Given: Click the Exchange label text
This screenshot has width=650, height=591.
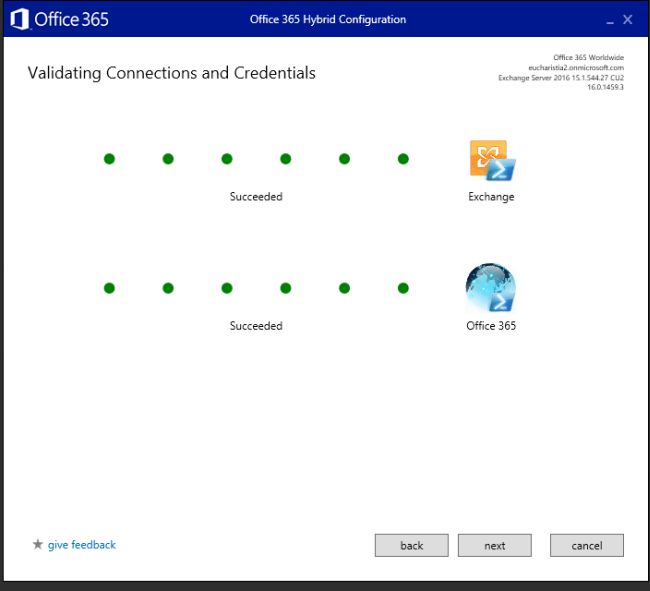Looking at the screenshot, I should (491, 196).
